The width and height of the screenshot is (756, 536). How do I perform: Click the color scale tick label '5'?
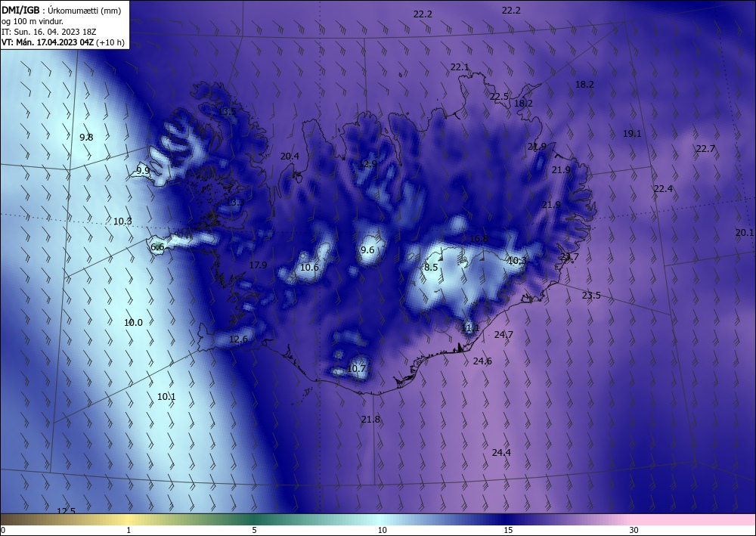tap(254, 531)
